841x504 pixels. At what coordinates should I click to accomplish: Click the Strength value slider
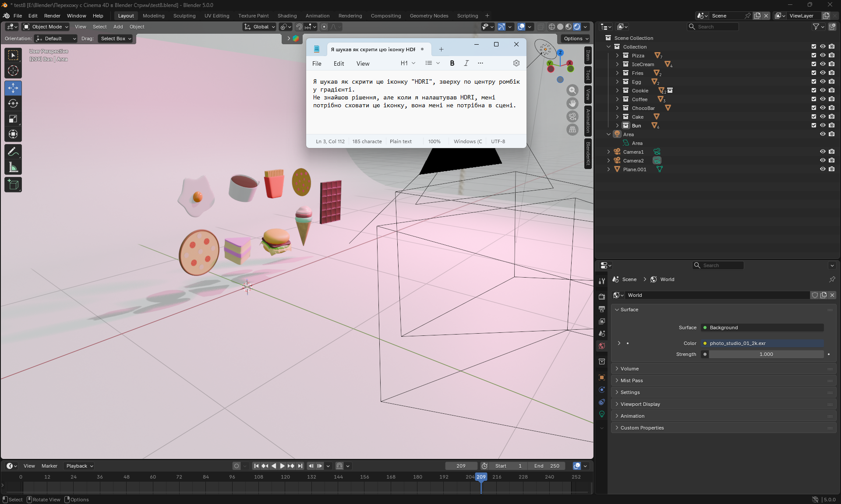766,354
